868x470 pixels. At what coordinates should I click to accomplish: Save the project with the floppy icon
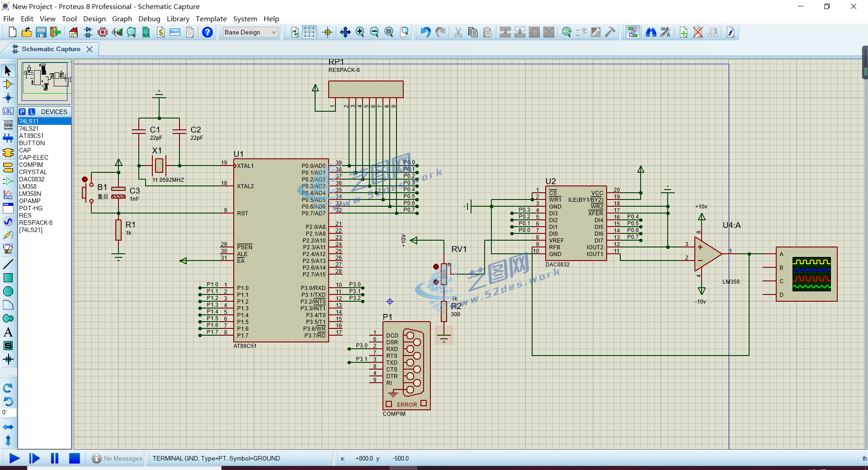click(41, 32)
